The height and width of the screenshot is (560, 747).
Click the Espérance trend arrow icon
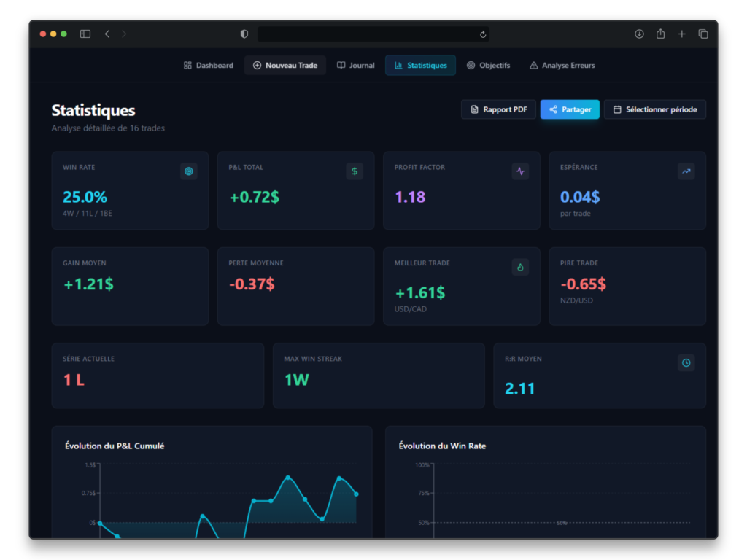pos(686,171)
